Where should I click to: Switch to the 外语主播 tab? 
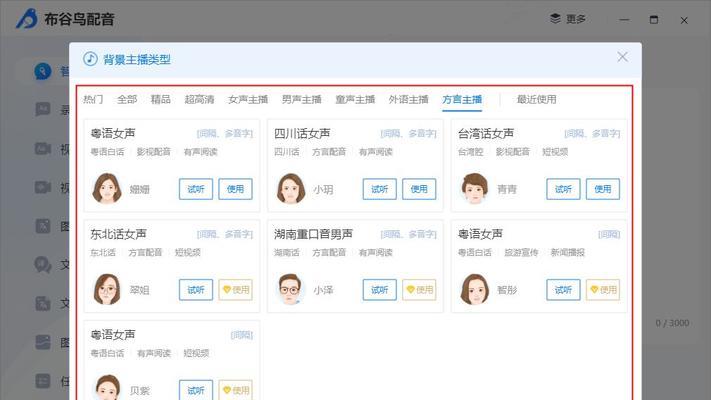pyautogui.click(x=409, y=99)
